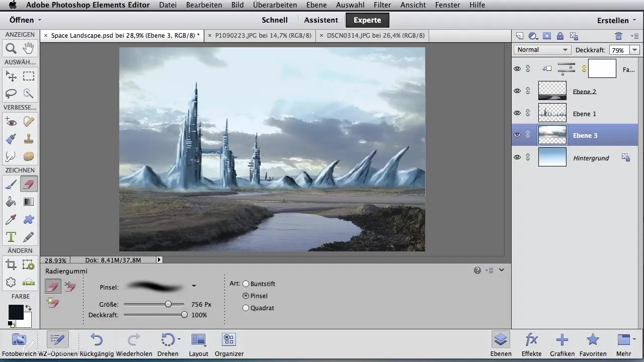644x362 pixels.
Task: Open adjustment layer creation dropdown
Action: point(533,36)
